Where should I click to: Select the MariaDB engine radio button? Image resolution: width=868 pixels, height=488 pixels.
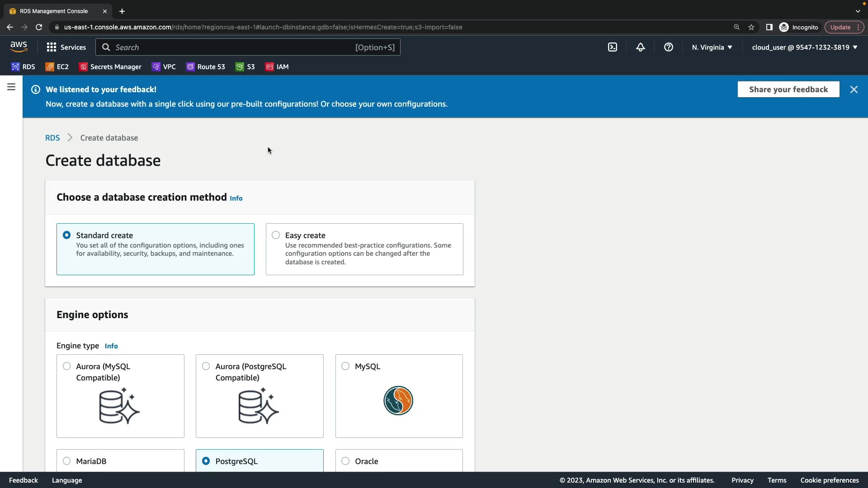point(67,461)
